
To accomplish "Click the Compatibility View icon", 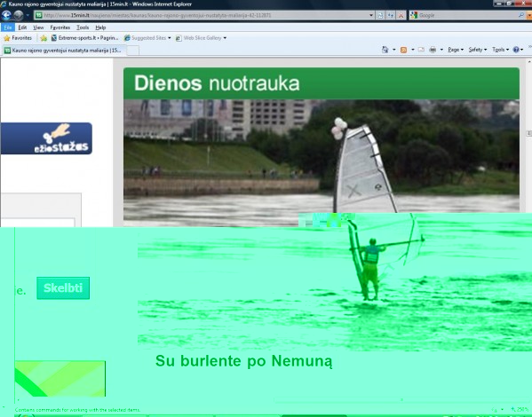I will 381,15.
